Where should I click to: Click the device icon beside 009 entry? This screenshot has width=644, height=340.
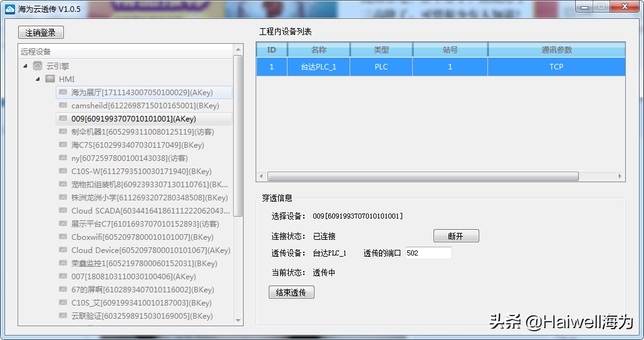point(63,118)
